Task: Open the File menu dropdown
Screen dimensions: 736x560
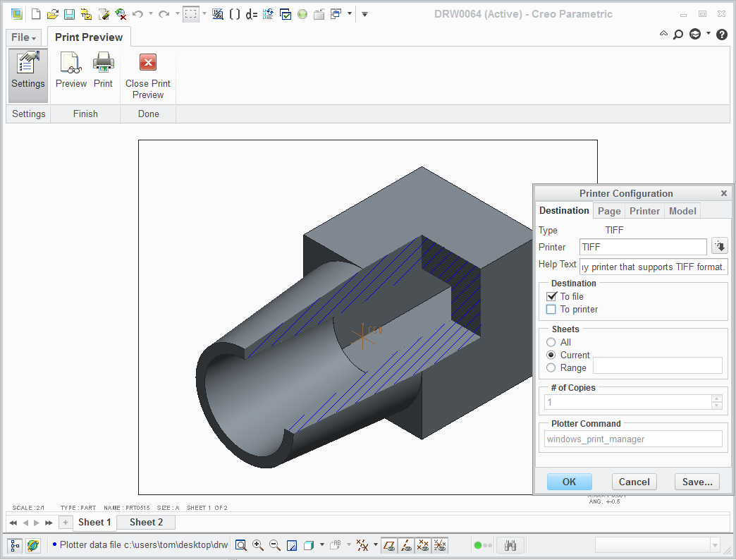Action: [x=23, y=37]
